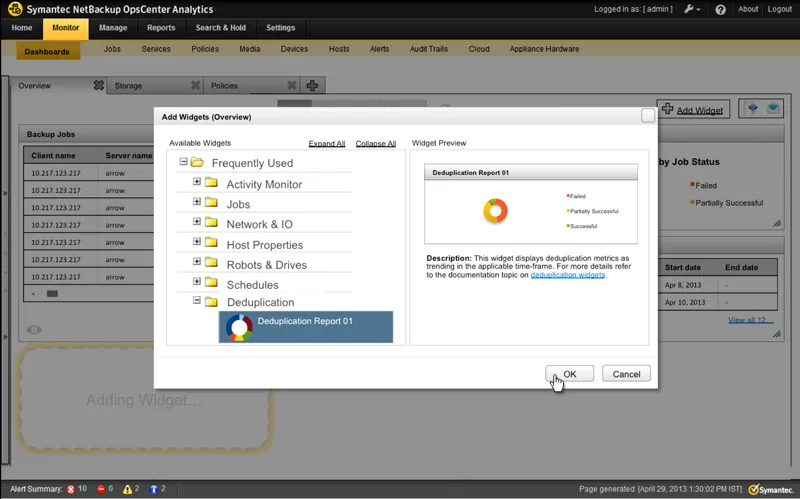
Task: Expand the Host Properties node
Action: pos(197,241)
